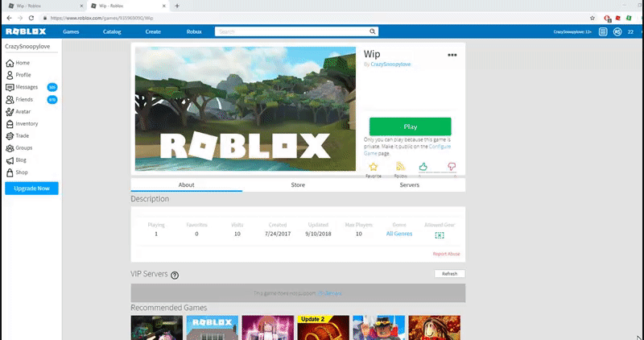Switch to the Store tab
This screenshot has height=340, width=644.
point(298,185)
